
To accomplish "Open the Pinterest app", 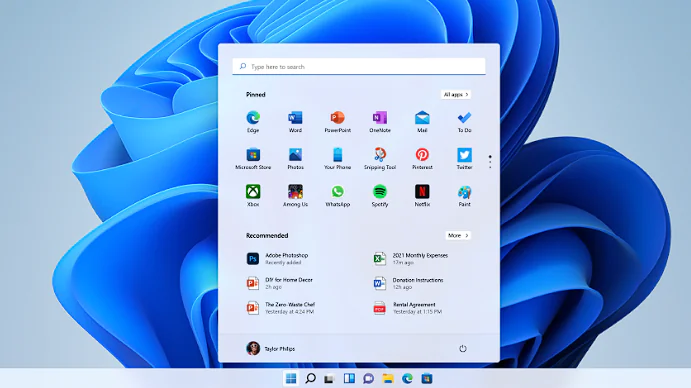I will 422,159.
